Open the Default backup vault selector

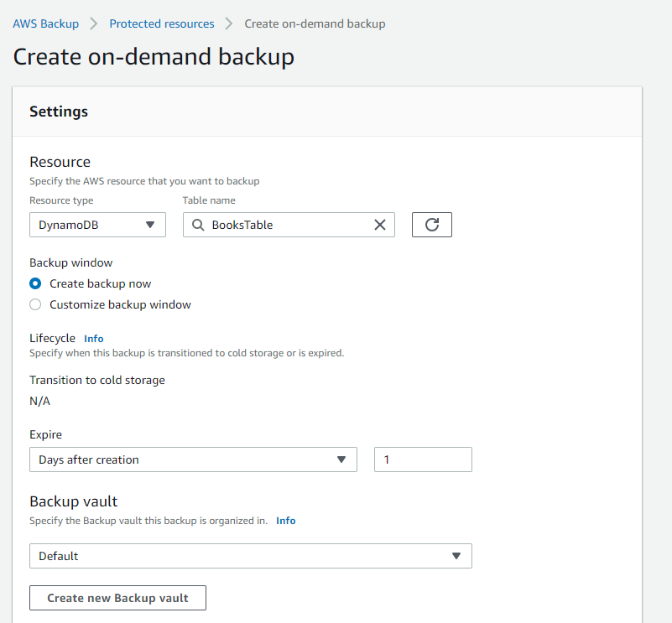pyautogui.click(x=251, y=555)
